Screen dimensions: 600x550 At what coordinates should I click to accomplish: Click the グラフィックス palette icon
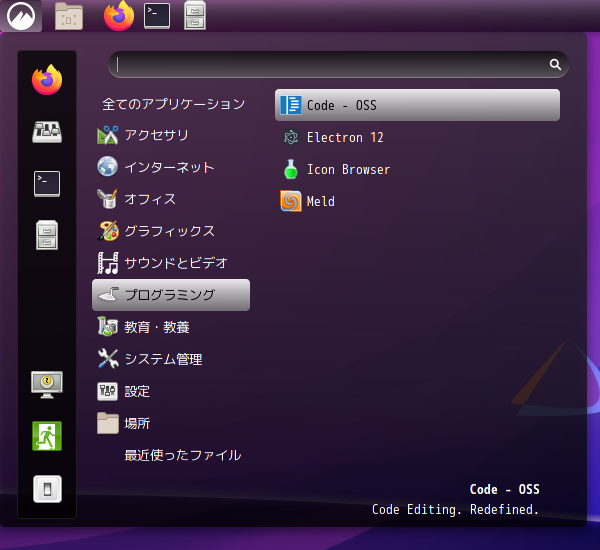click(x=108, y=231)
